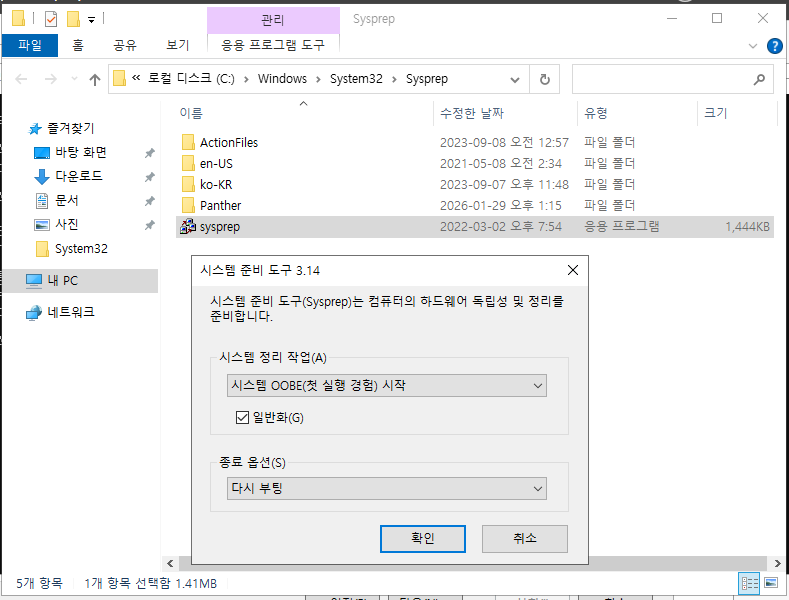This screenshot has height=600, width=789.
Task: Switch to the 공유 ribbon tab
Action: [125, 45]
